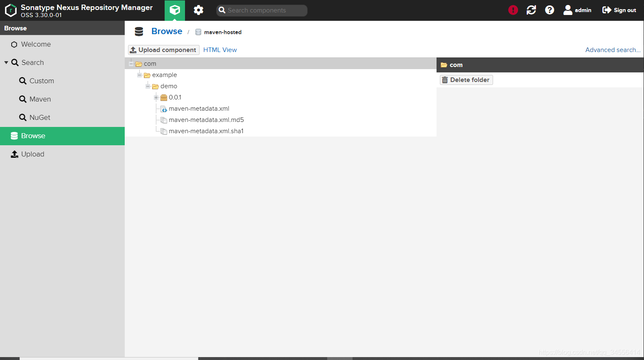Click the Browse breadcrumb link
Image resolution: width=644 pixels, height=360 pixels.
pos(167,31)
